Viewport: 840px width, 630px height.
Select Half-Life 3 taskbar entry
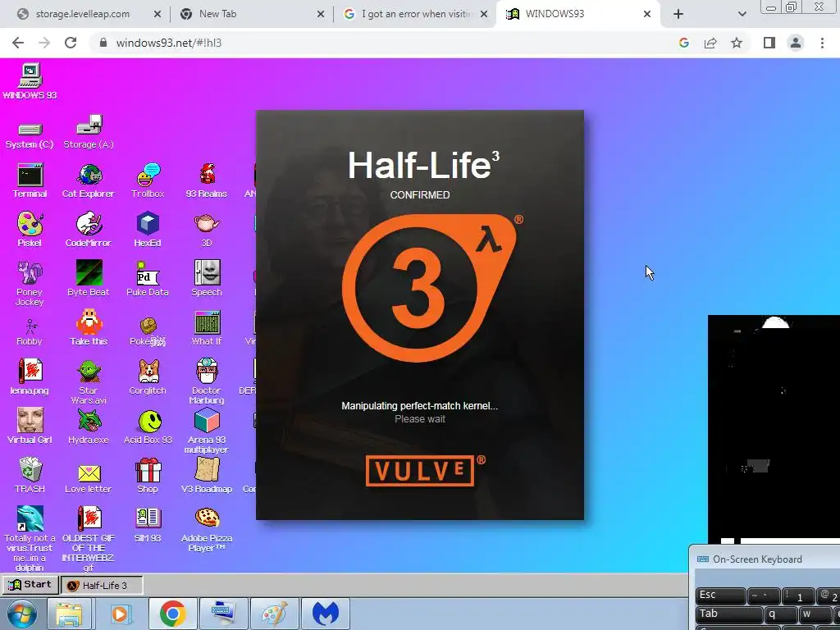pos(102,585)
